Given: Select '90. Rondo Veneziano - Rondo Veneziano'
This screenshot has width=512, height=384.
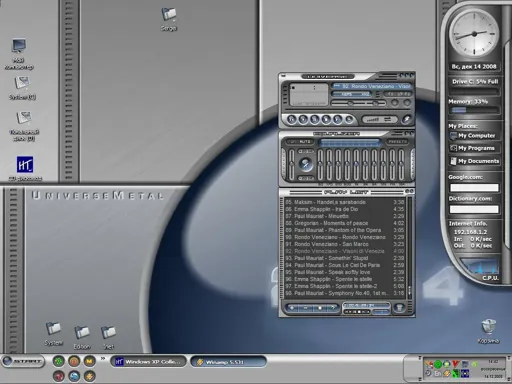Looking at the screenshot, I should pyautogui.click(x=344, y=237).
